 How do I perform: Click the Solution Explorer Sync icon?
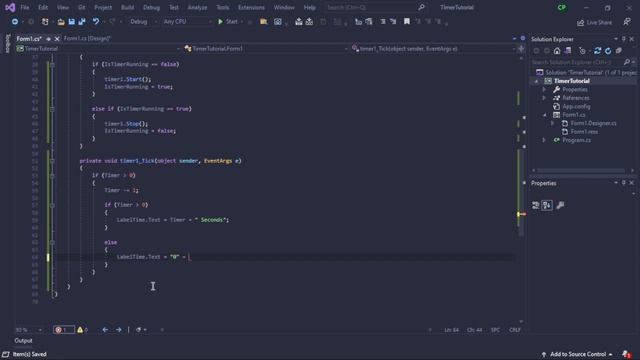tap(598, 51)
